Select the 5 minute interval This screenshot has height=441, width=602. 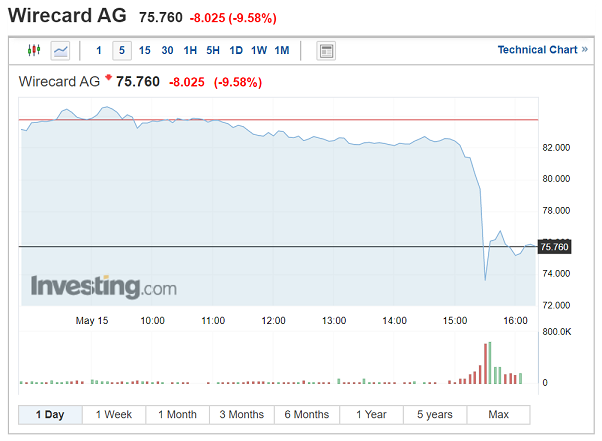click(121, 50)
